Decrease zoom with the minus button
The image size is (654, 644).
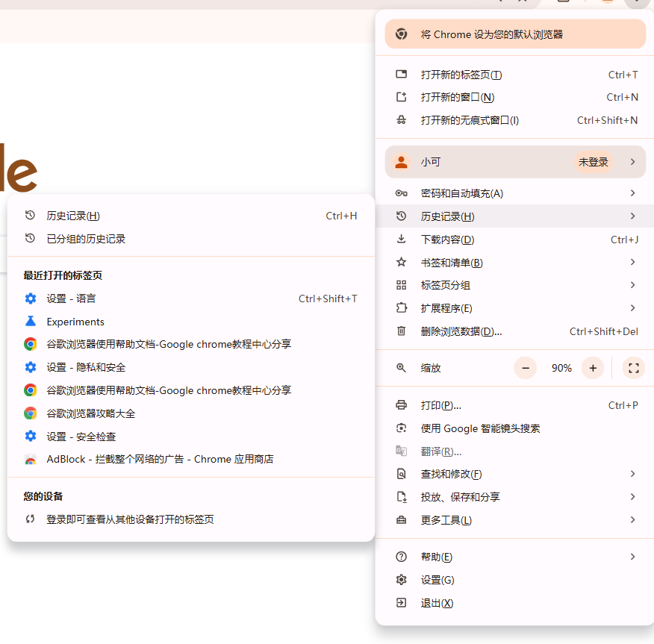[x=526, y=368]
